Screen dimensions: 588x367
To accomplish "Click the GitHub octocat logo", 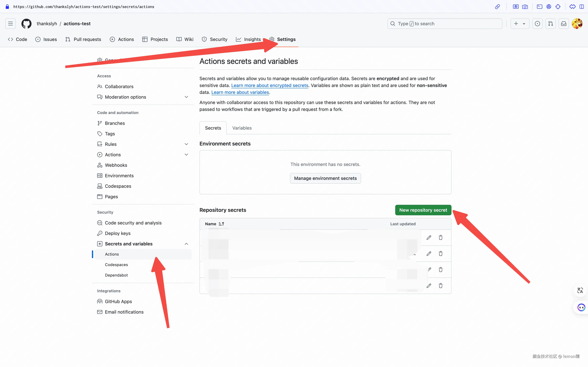I will point(26,24).
